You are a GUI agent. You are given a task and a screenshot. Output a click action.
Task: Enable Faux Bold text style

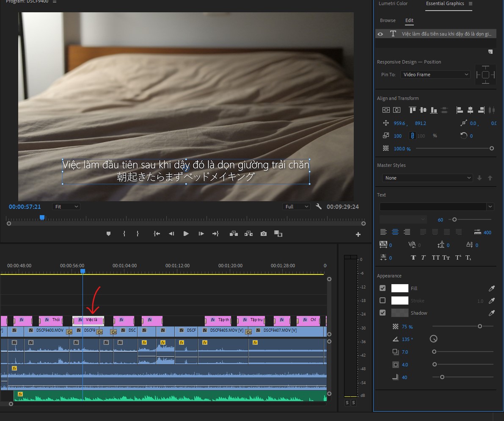(x=413, y=258)
